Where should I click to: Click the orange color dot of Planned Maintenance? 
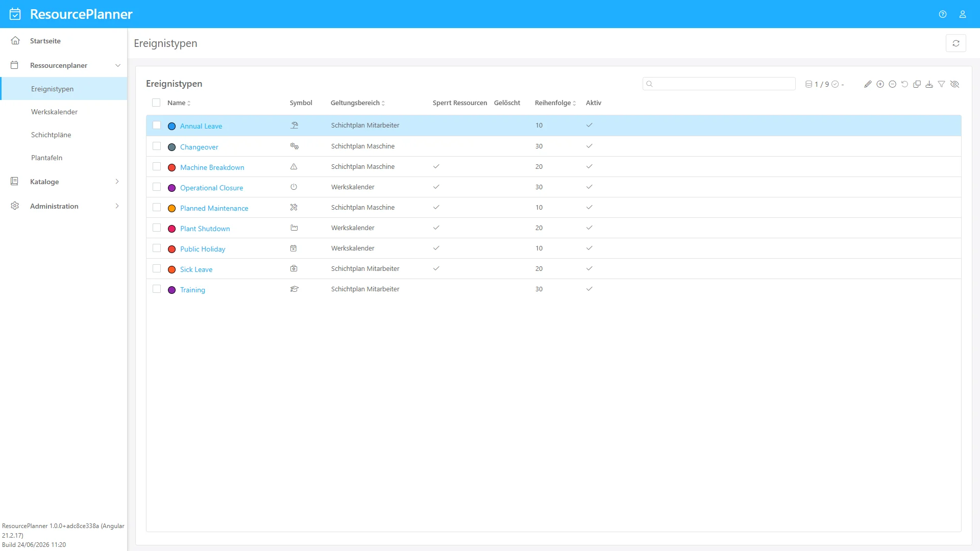(x=172, y=208)
